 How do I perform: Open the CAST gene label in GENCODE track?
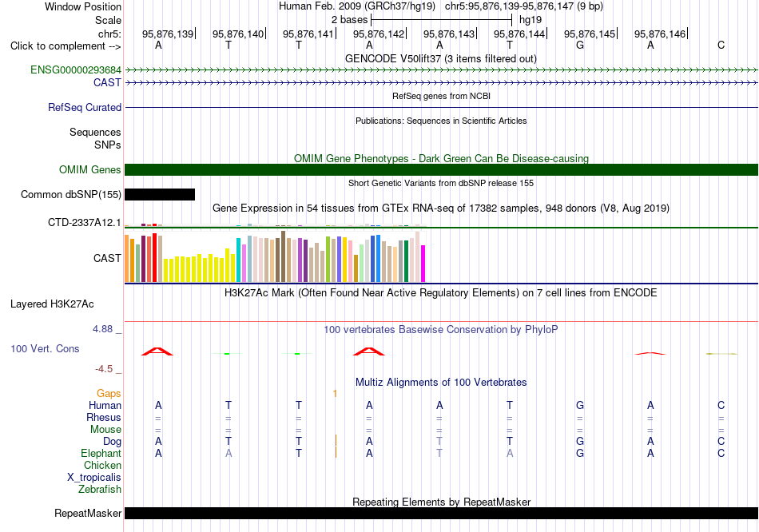pyautogui.click(x=107, y=82)
